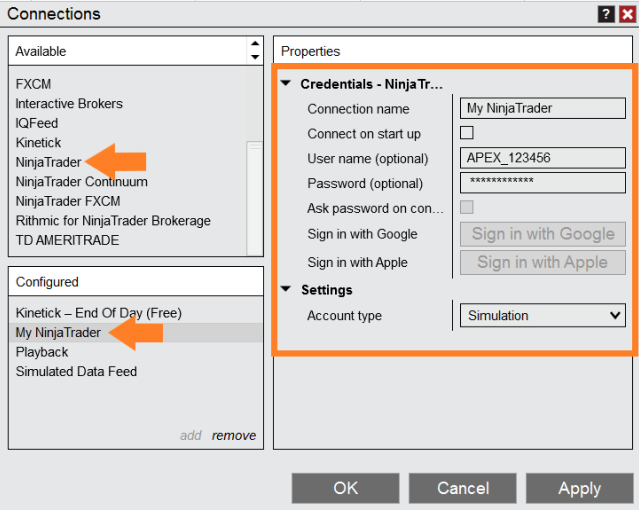
Task: Click the Cancel button
Action: click(x=463, y=488)
